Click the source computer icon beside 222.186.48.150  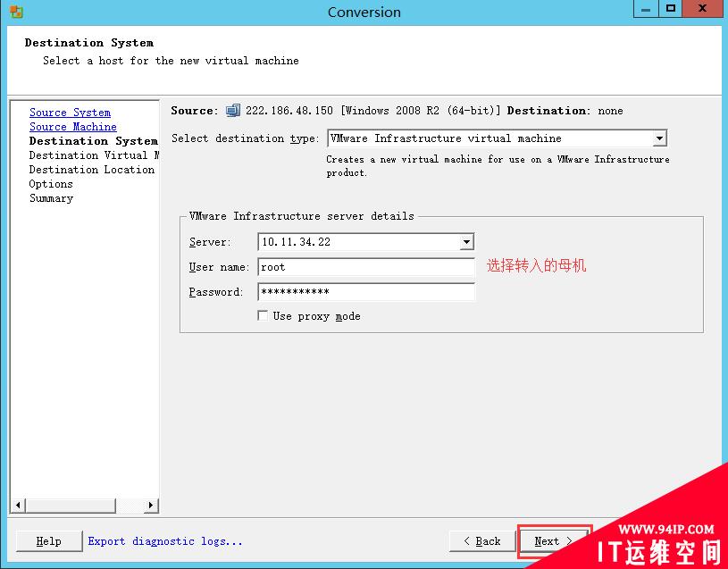233,111
